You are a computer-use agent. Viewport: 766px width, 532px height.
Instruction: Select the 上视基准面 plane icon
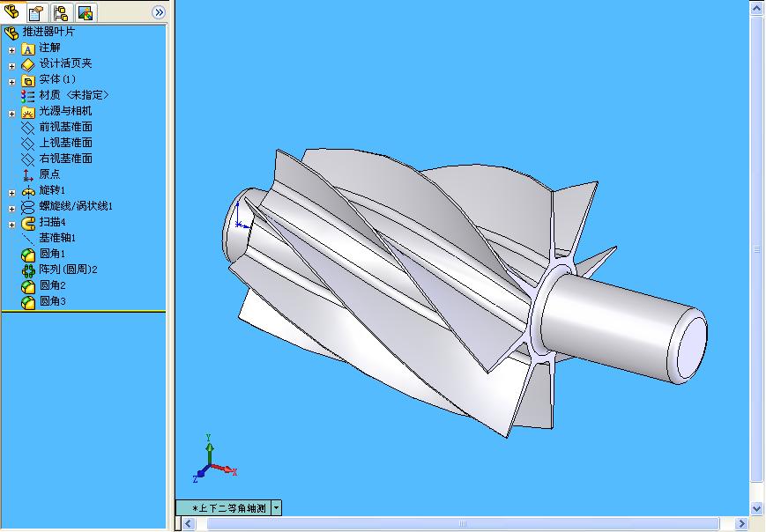tap(28, 144)
